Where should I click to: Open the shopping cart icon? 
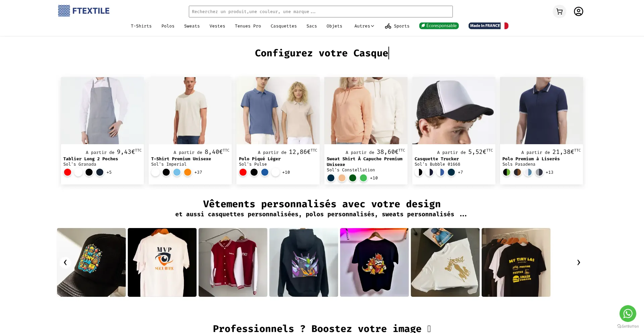point(559,11)
